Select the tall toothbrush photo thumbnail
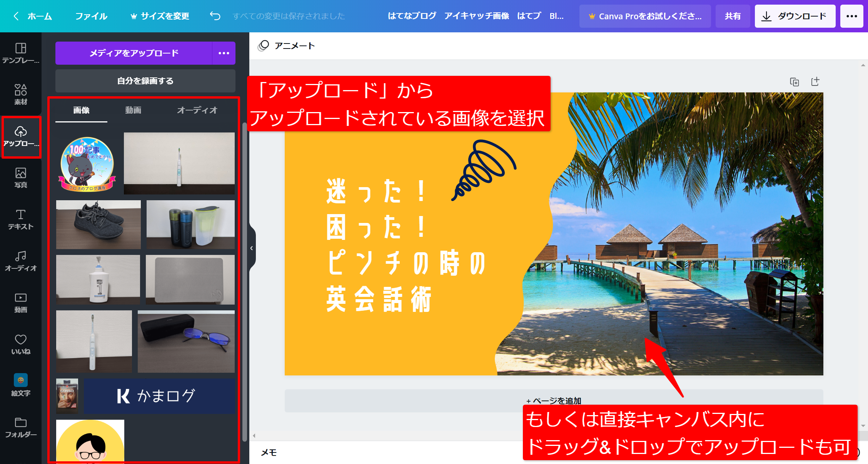The height and width of the screenshot is (464, 868). [x=94, y=342]
